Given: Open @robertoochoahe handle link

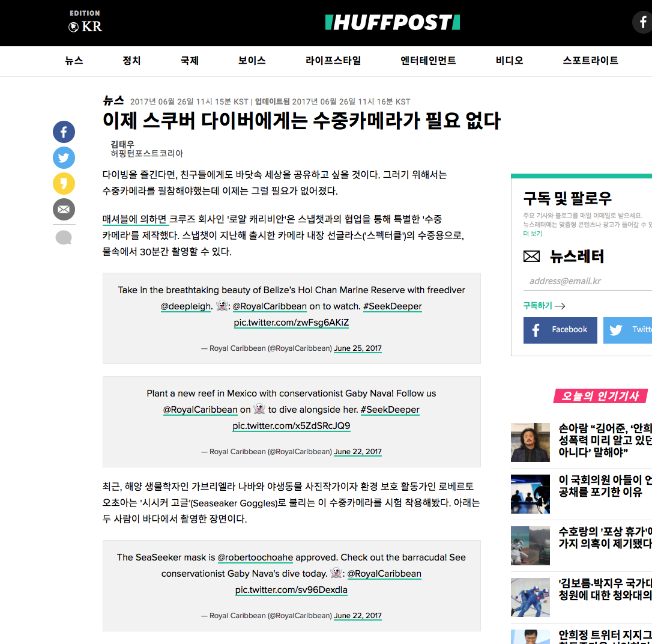Looking at the screenshot, I should pyautogui.click(x=255, y=557).
